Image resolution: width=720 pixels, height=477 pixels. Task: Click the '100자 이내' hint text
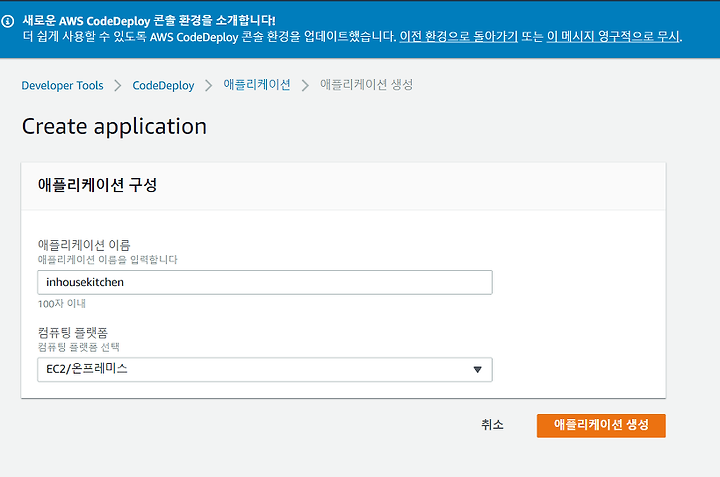62,303
